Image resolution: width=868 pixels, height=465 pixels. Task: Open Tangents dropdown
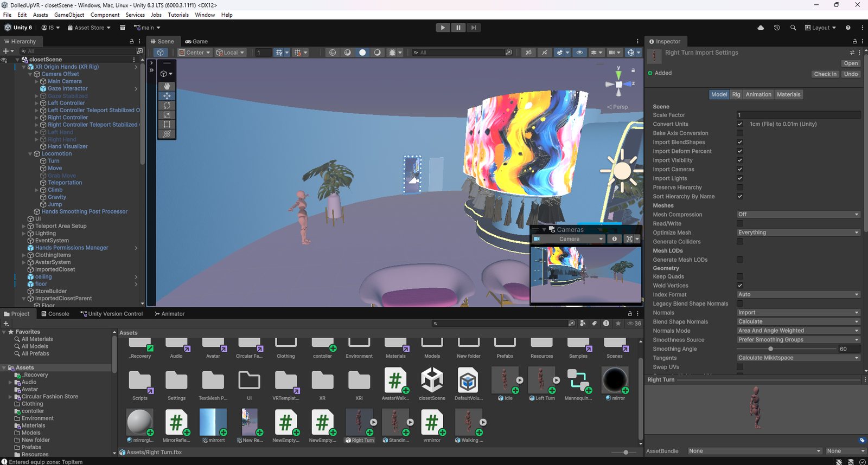click(799, 358)
